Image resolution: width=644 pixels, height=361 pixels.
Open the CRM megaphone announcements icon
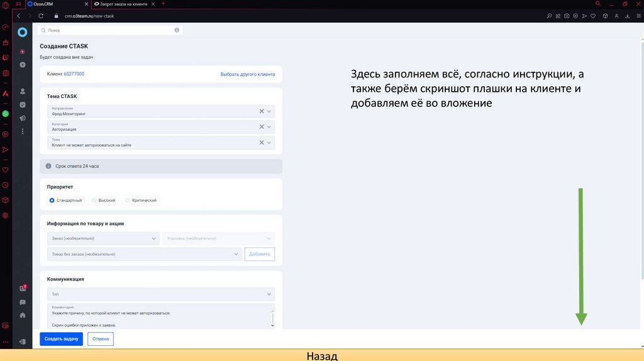tap(23, 118)
